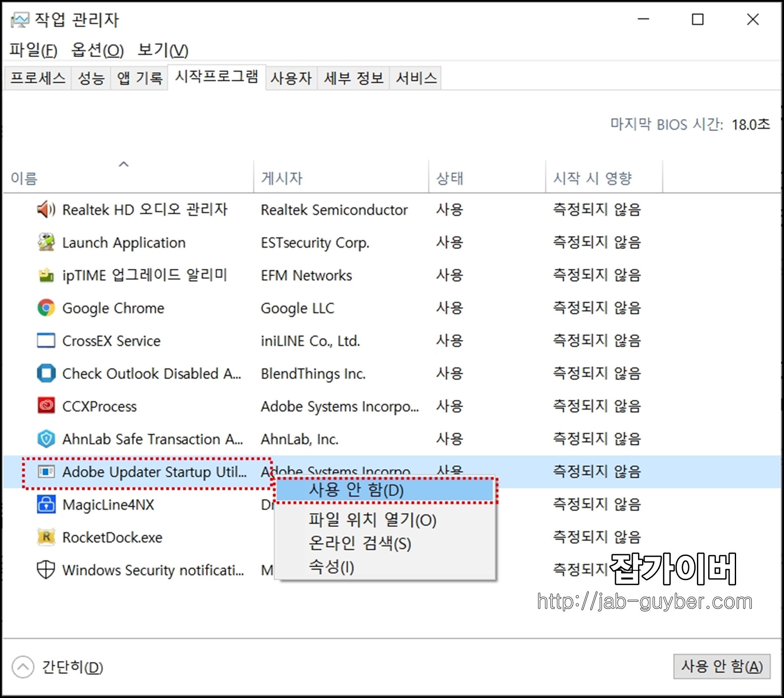
Task: Select the CCXProcess row name
Action: (x=99, y=407)
